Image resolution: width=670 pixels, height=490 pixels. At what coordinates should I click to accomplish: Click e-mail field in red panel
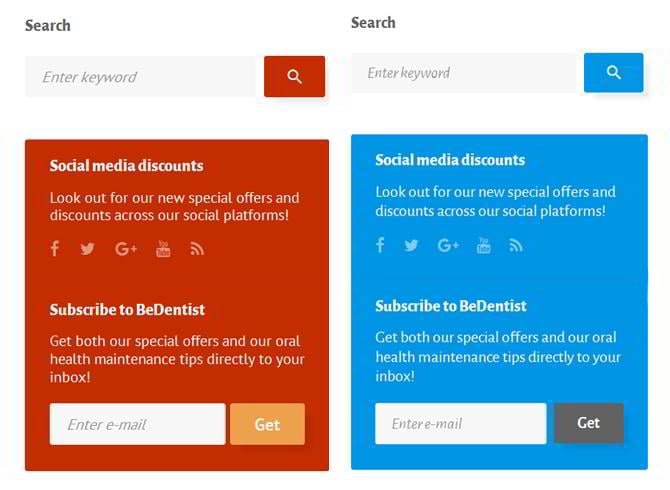137,424
